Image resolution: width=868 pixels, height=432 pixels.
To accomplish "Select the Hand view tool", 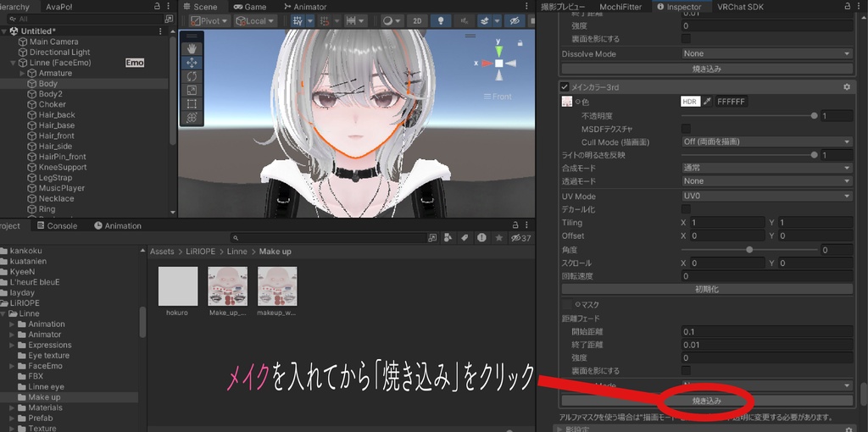I will pos(192,48).
